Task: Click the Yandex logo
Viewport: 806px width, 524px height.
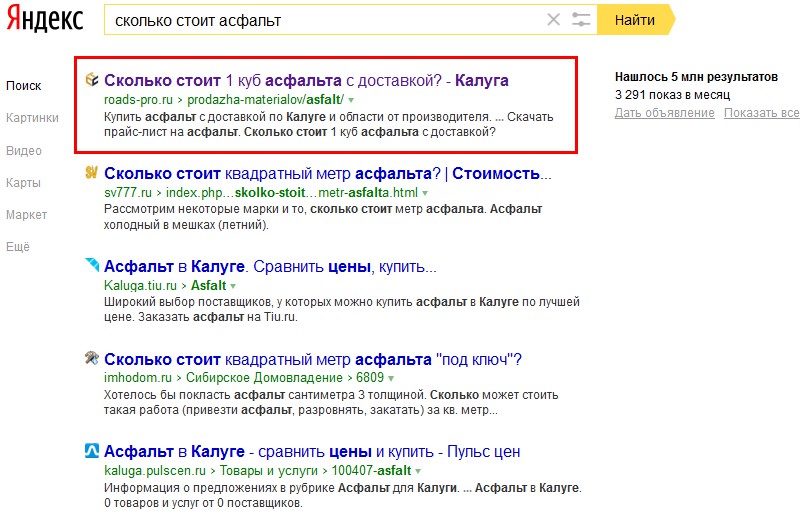Action: point(48,20)
